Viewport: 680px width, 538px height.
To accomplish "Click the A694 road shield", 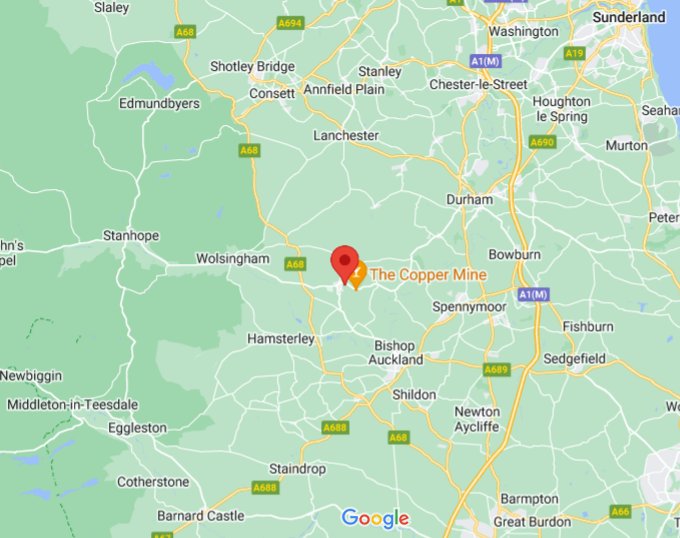I will 290,23.
